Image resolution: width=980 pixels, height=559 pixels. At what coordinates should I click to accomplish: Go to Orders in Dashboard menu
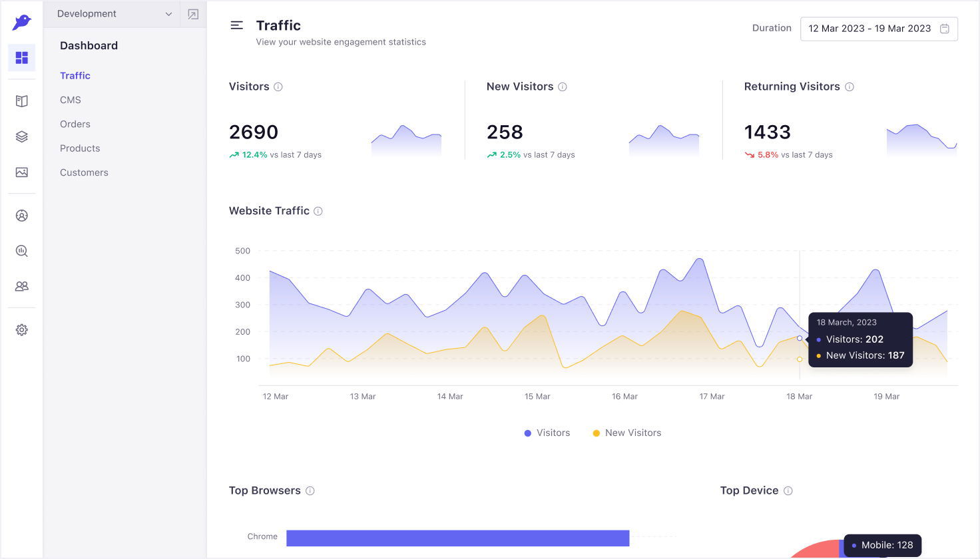[75, 124]
